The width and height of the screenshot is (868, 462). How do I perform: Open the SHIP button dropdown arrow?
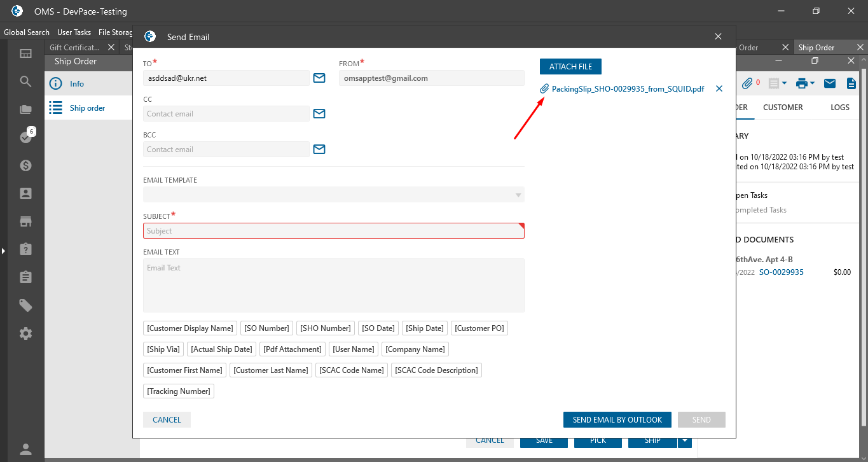pos(684,440)
